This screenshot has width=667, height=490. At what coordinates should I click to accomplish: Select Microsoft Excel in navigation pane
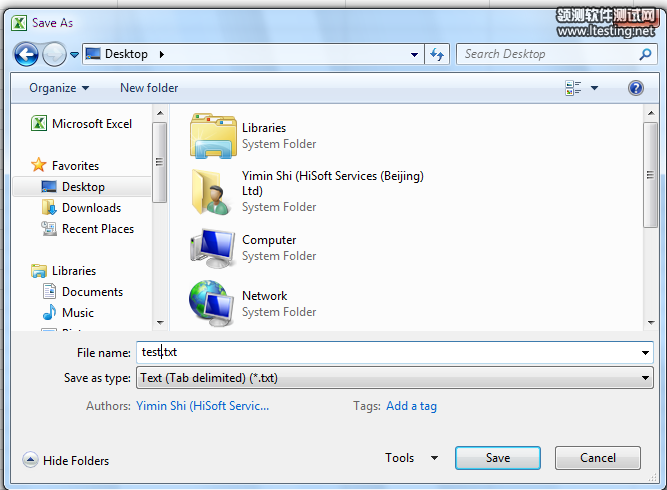click(x=91, y=124)
